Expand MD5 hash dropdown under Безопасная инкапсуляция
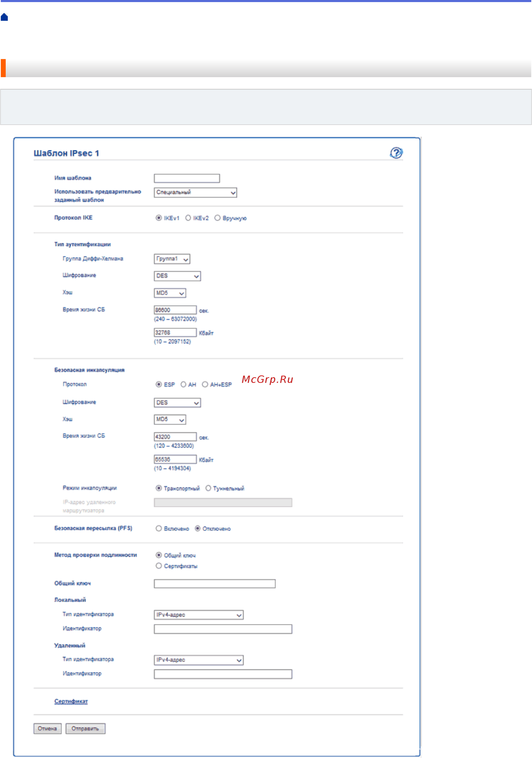The height and width of the screenshot is (758, 532). point(170,420)
